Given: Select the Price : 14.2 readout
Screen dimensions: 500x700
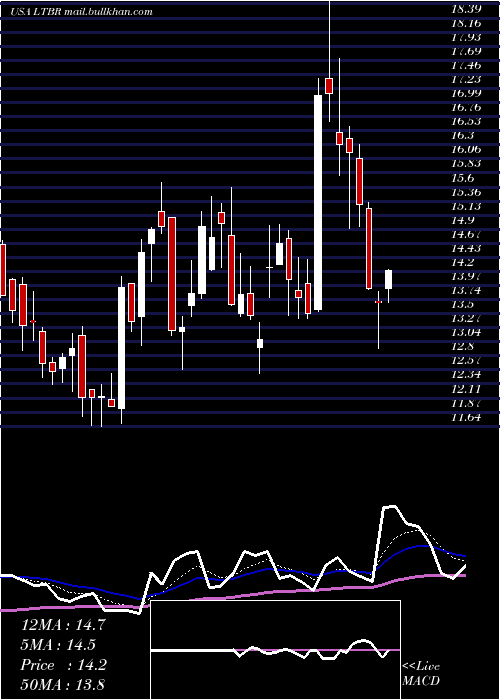Looking at the screenshot, I should coord(63,665).
